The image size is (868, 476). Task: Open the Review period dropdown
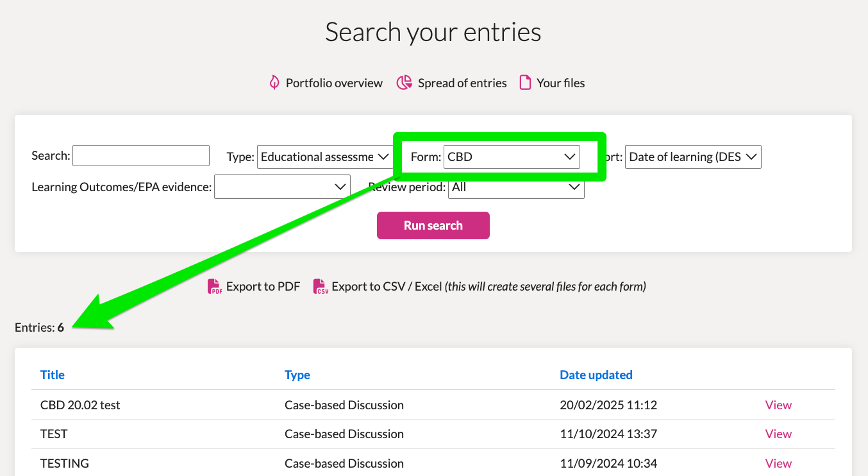pos(516,187)
